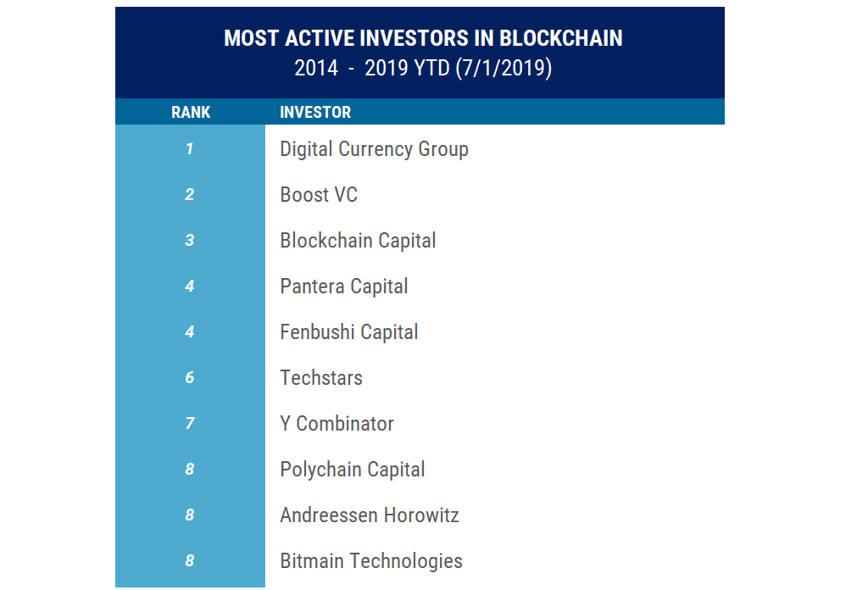Click the rank number 3 cell

[190, 241]
